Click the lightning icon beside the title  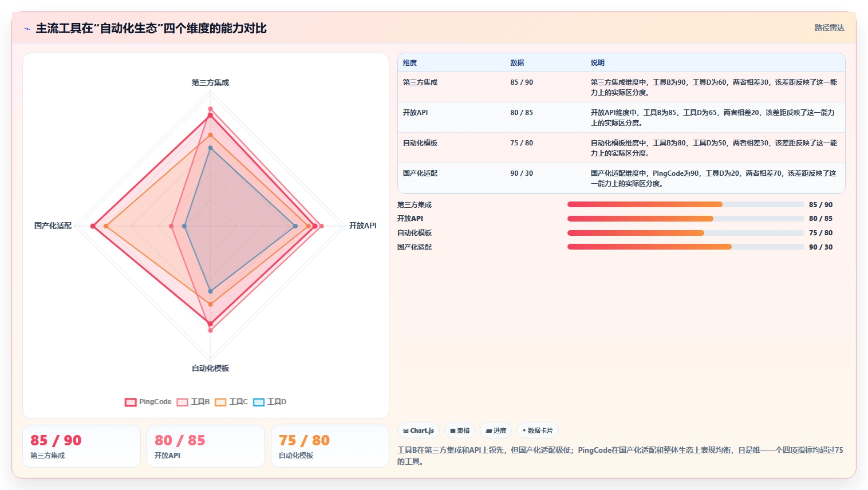click(x=27, y=29)
